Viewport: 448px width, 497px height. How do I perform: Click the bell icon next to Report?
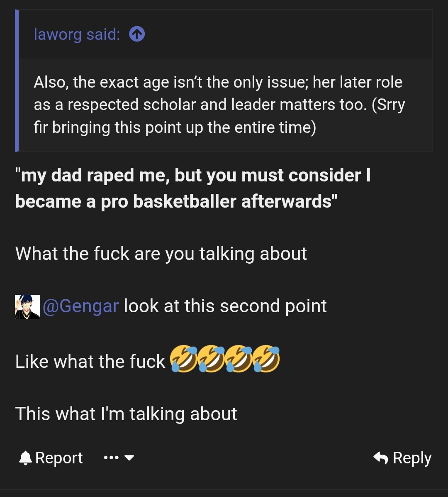click(x=25, y=458)
